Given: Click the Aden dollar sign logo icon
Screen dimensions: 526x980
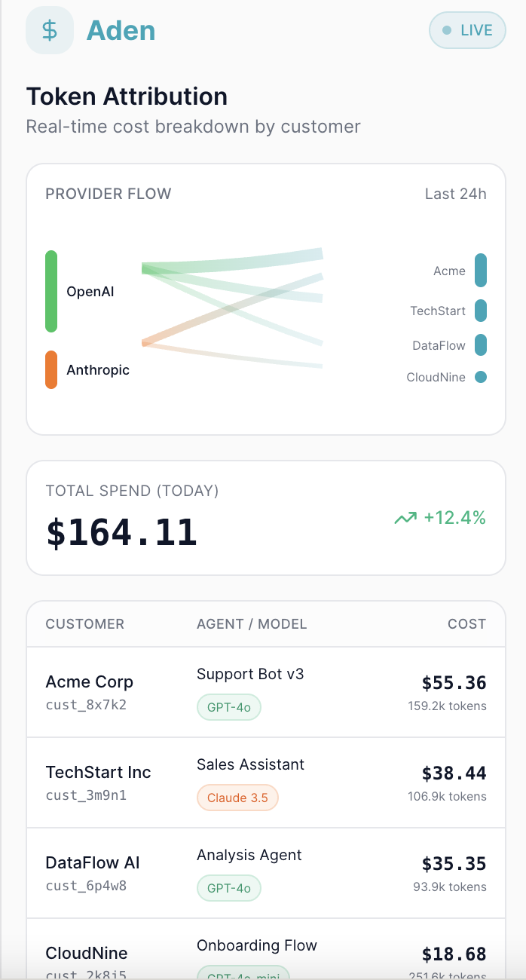Looking at the screenshot, I should (x=50, y=30).
